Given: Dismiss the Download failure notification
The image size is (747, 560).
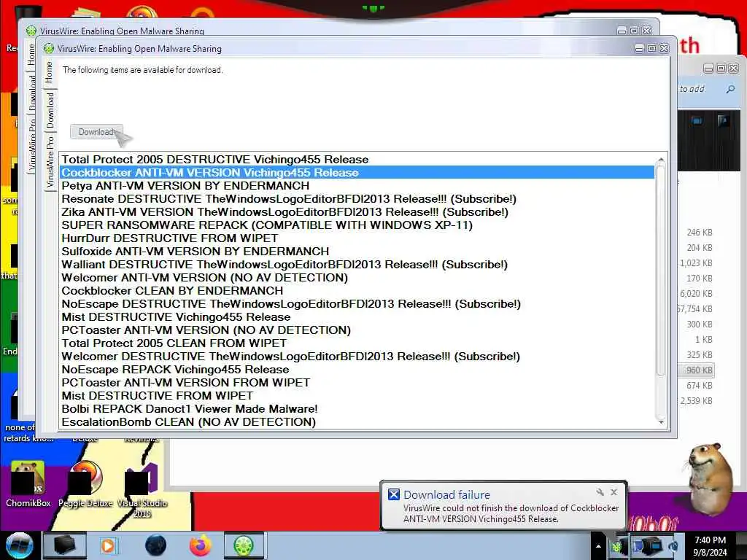Looking at the screenshot, I should (x=614, y=492).
